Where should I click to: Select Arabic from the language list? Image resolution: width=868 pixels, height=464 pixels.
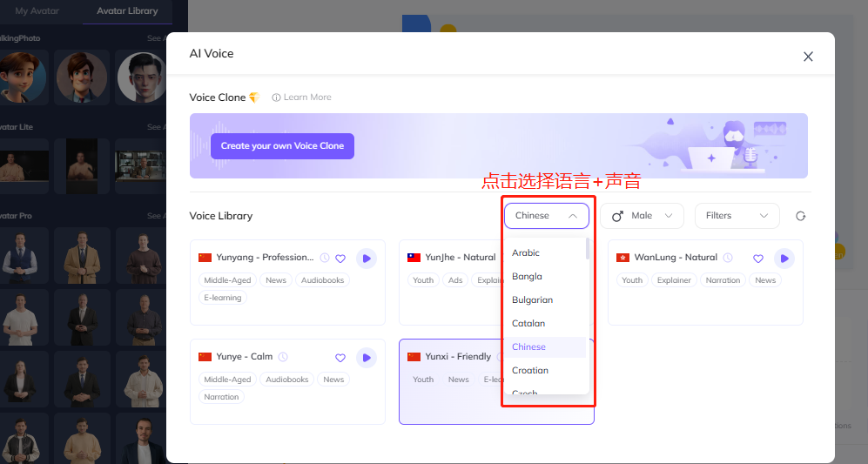(526, 252)
